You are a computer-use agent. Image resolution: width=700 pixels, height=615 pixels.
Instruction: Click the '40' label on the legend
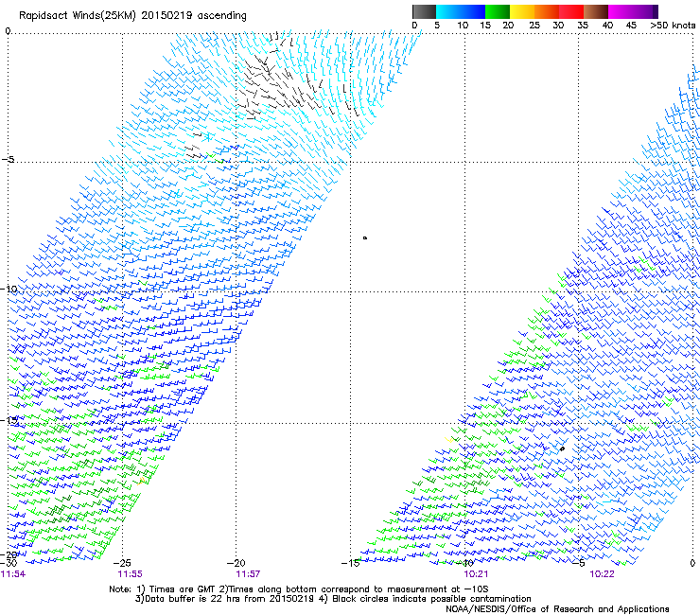click(x=607, y=26)
